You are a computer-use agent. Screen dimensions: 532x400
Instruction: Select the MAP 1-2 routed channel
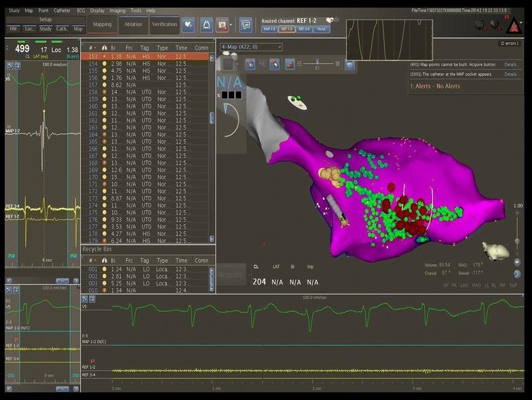[269, 29]
